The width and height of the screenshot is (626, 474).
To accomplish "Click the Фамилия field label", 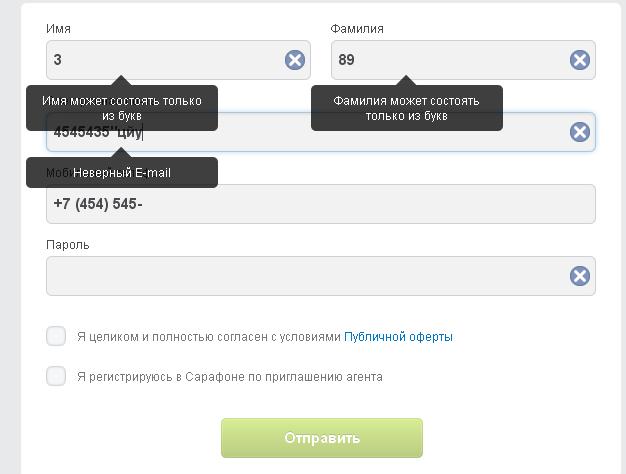I will (x=357, y=29).
